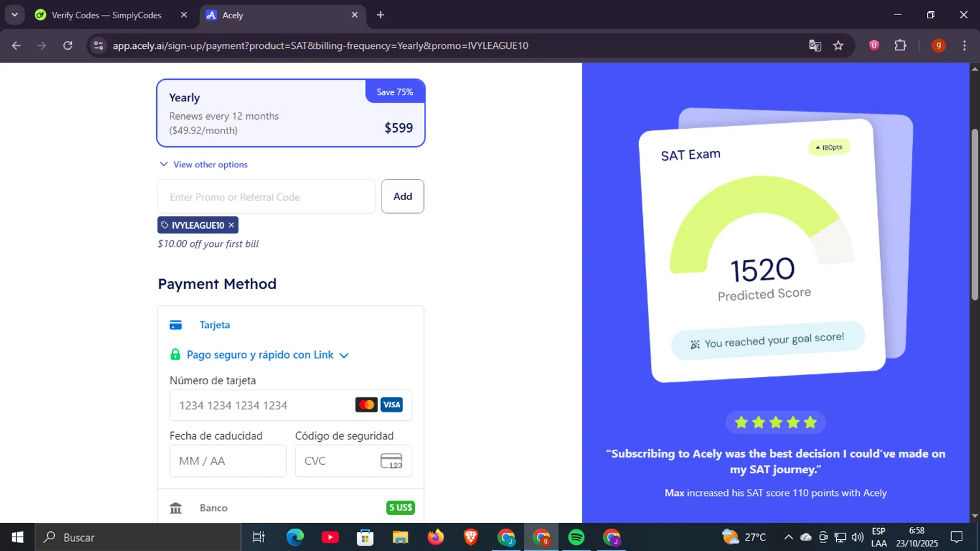Image resolution: width=980 pixels, height=551 pixels.
Task: Open the tab search dropdown
Action: [14, 14]
